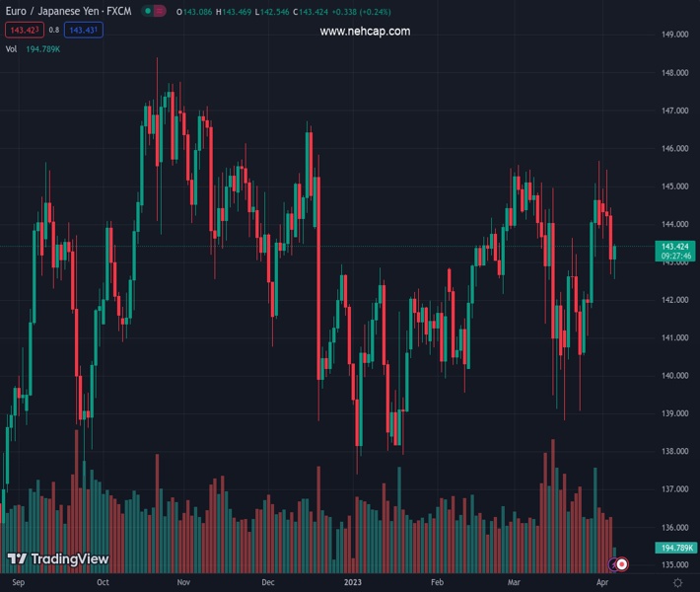Click the 2023 year label on time axis
The height and width of the screenshot is (592, 700).
point(352,583)
